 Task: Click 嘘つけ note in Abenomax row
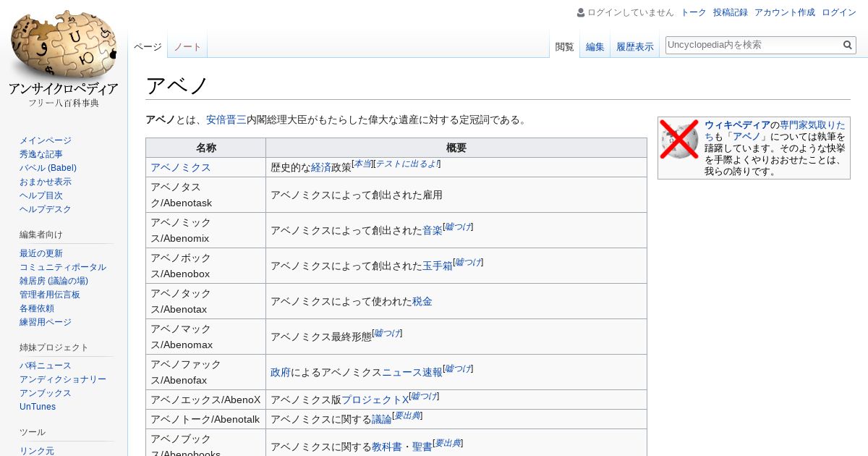[387, 333]
